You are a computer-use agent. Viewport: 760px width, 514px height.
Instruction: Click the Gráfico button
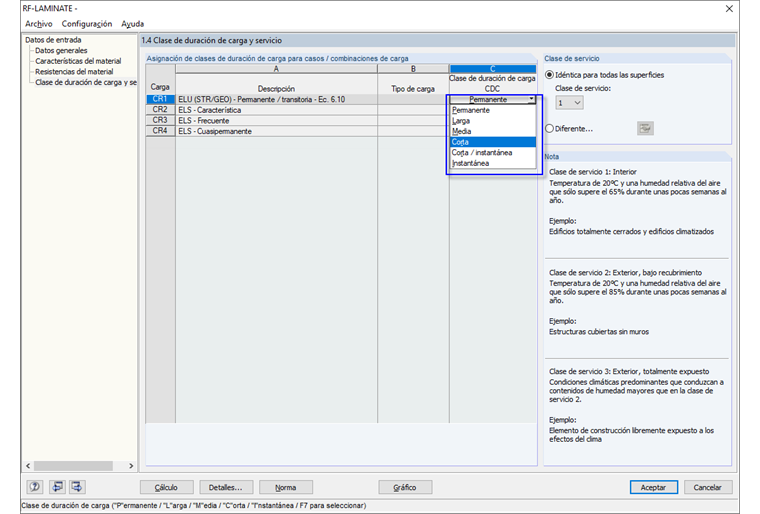(405, 487)
